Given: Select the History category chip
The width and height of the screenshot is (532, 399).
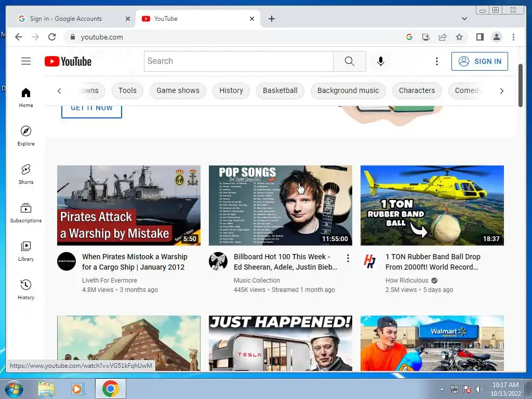Looking at the screenshot, I should click(x=231, y=90).
